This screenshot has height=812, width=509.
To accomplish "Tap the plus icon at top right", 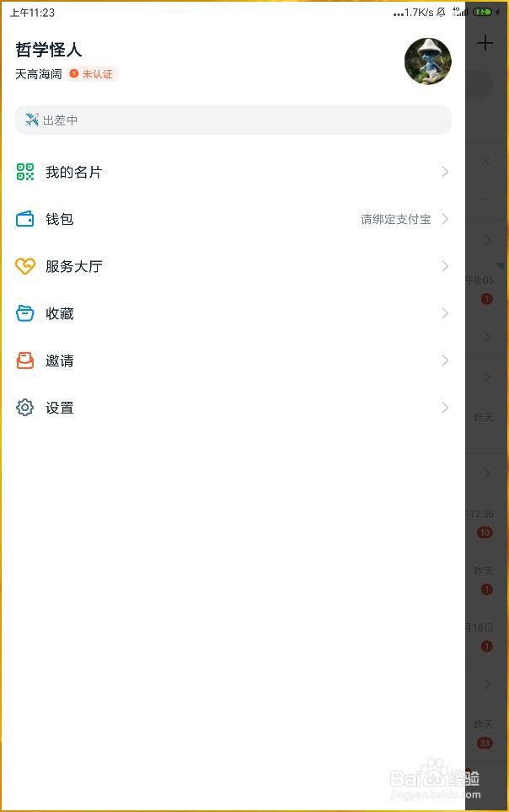I will click(x=485, y=42).
